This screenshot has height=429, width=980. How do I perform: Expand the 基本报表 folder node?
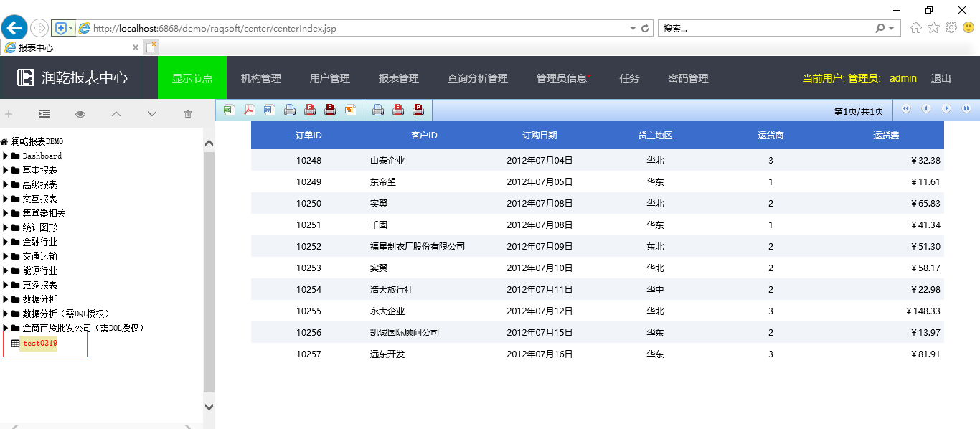[x=6, y=170]
